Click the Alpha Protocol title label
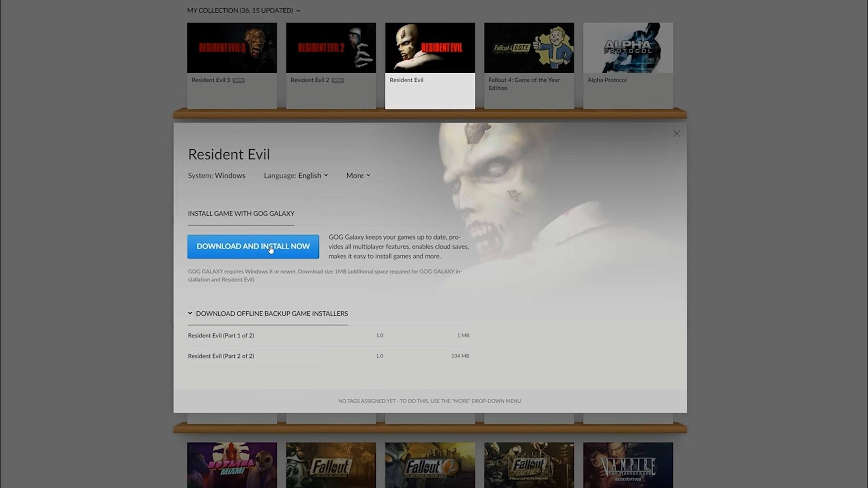The height and width of the screenshot is (488, 868). click(x=607, y=80)
